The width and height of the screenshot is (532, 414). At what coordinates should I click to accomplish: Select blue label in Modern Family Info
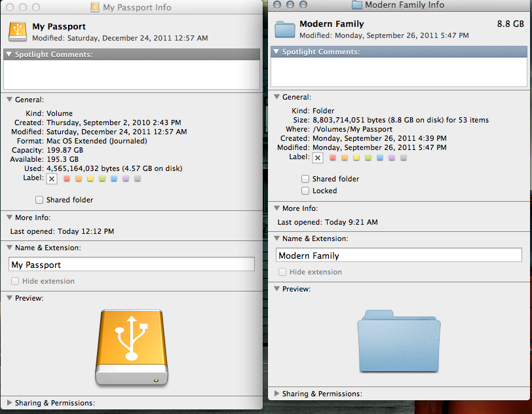(x=380, y=157)
